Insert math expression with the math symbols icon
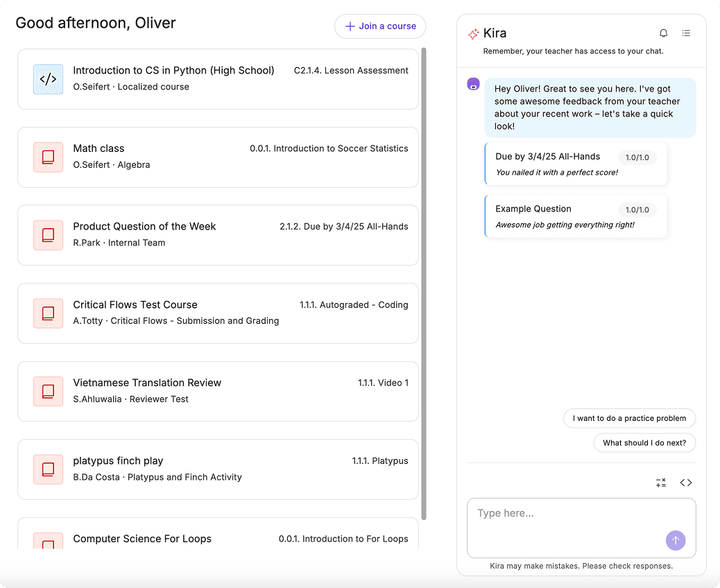Viewport: 720px width, 588px height. (x=661, y=483)
